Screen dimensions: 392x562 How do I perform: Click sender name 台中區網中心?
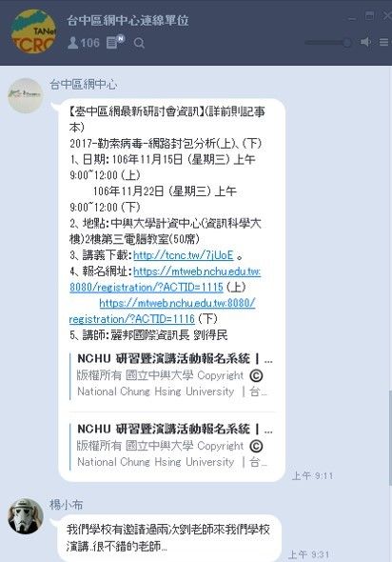click(x=83, y=85)
